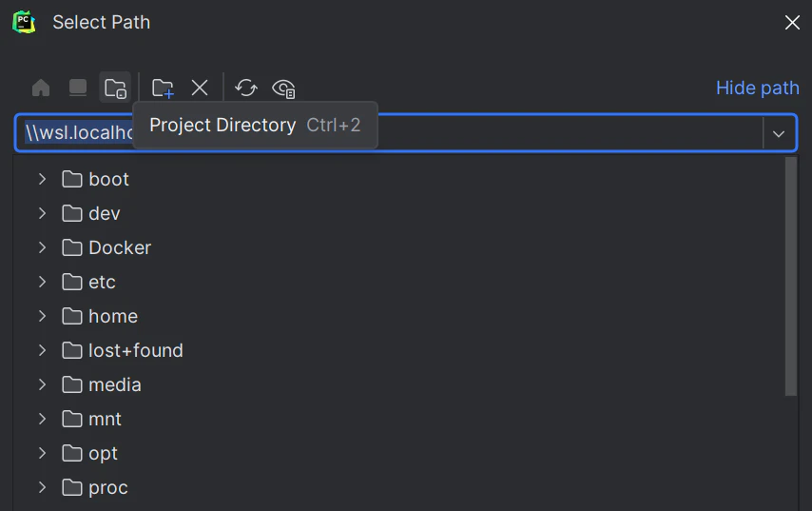The height and width of the screenshot is (511, 812).
Task: Select the etc folder
Action: pyautogui.click(x=102, y=282)
